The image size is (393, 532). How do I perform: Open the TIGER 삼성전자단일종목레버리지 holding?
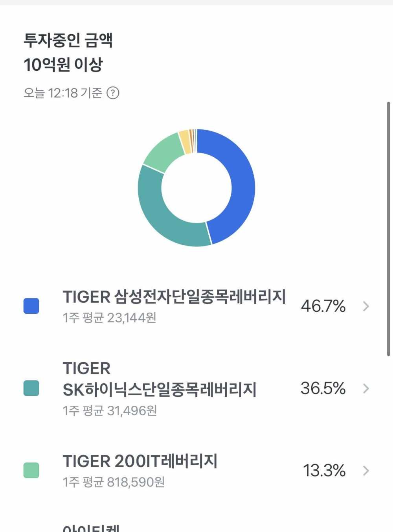[x=196, y=306]
